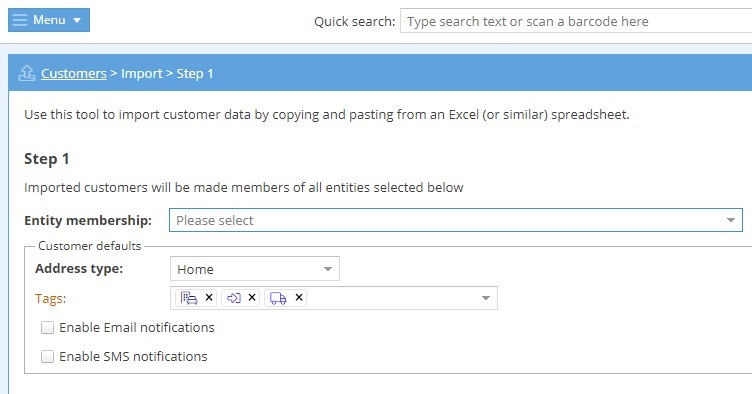The image size is (752, 394).
Task: Open the Customers breadcrumb link
Action: [74, 73]
